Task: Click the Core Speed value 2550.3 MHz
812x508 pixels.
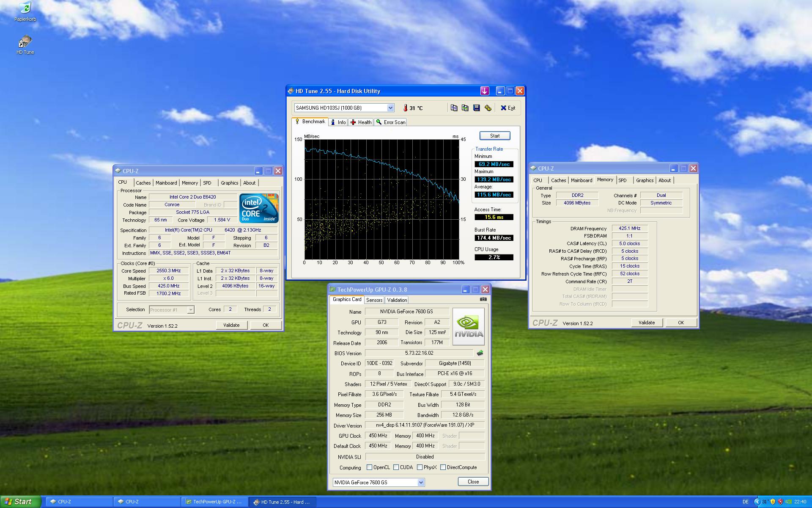Action: (x=168, y=271)
